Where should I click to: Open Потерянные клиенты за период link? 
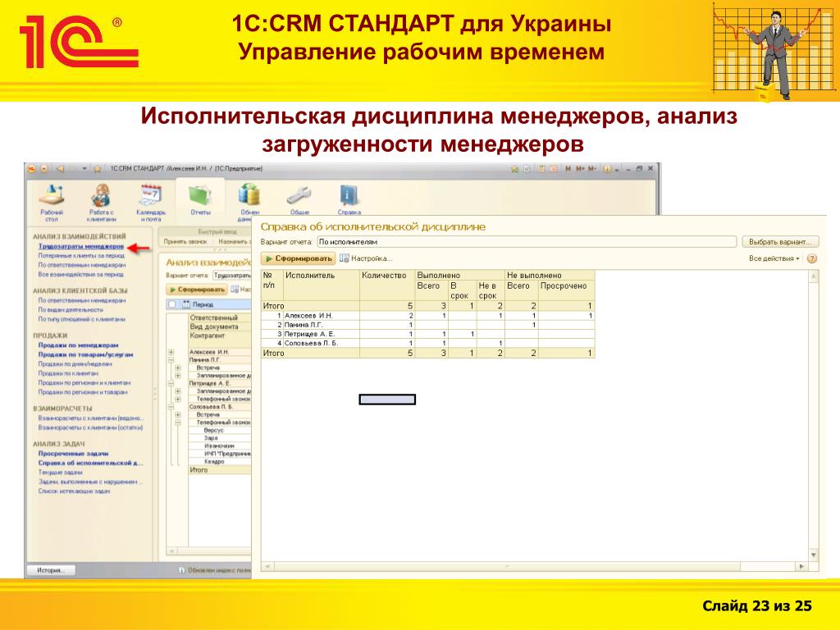[81, 256]
